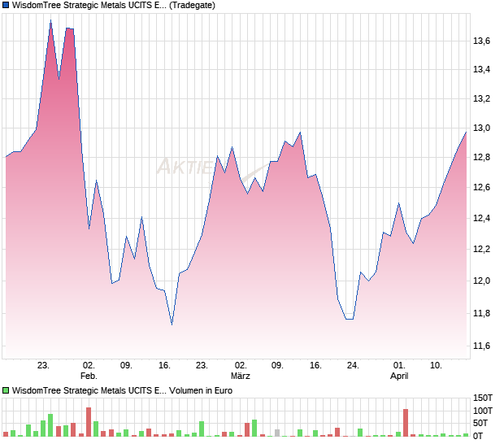Click the tall red volume bar near 01. April
The height and width of the screenshot is (444, 504).
[x=406, y=423]
